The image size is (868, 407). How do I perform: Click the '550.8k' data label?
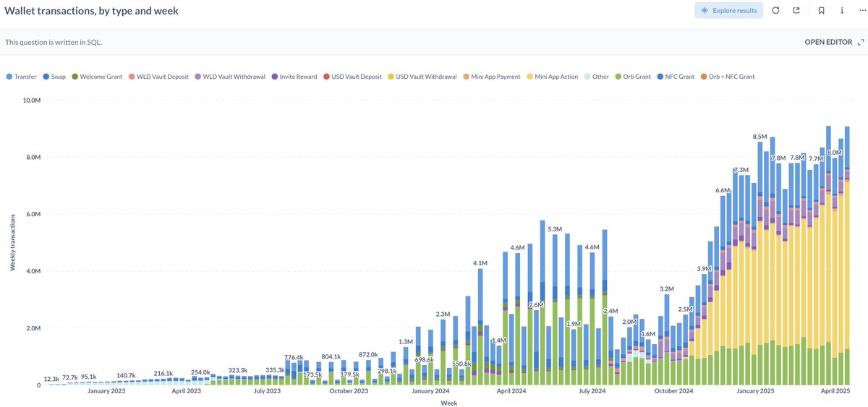click(461, 364)
